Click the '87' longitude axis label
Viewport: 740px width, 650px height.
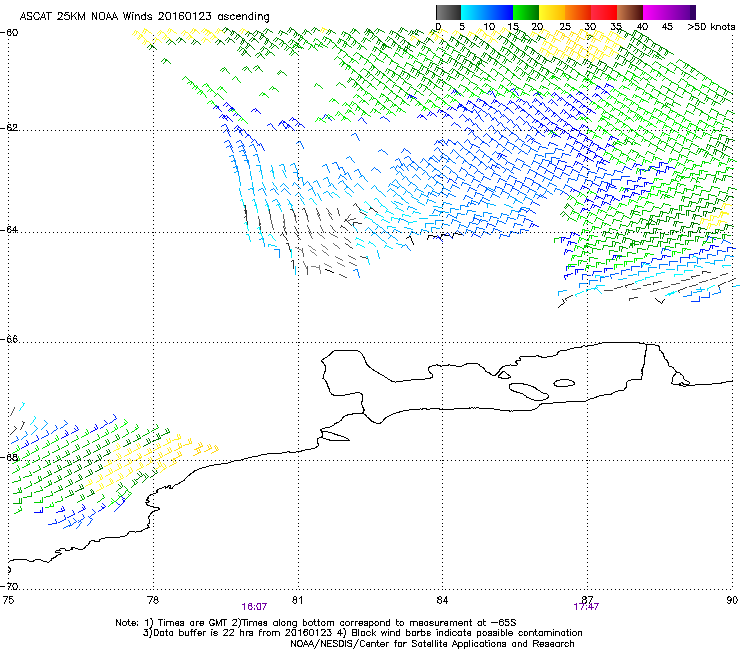587,600
